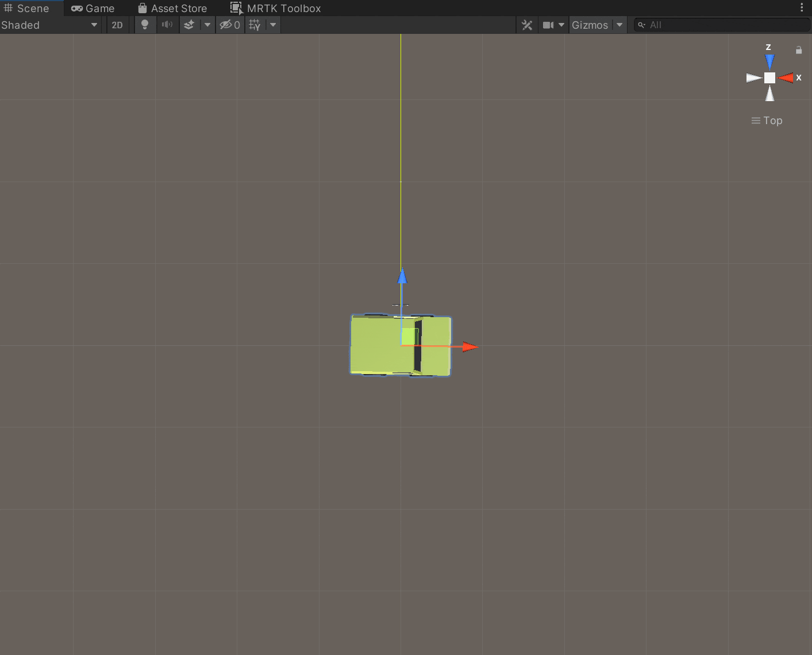The image size is (812, 655).
Task: Toggle the scene grid display
Action: click(x=255, y=25)
